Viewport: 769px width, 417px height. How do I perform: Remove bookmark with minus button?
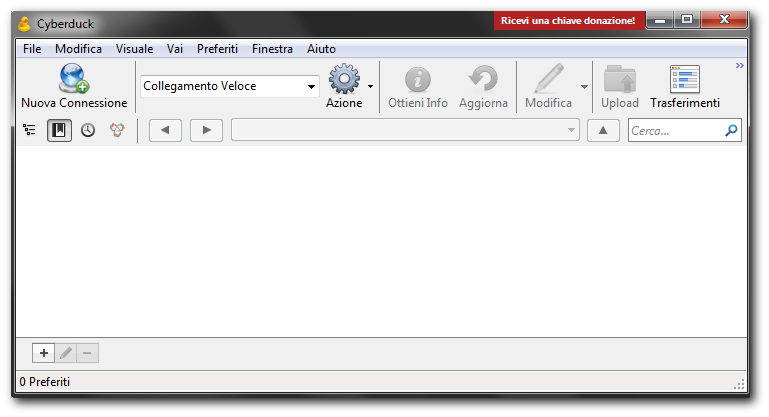[87, 353]
